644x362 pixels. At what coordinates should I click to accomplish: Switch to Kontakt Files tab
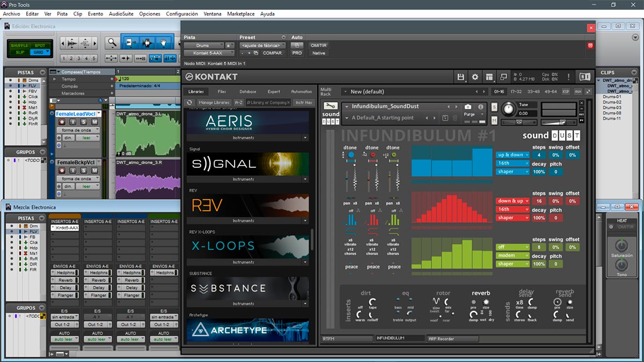coord(222,92)
